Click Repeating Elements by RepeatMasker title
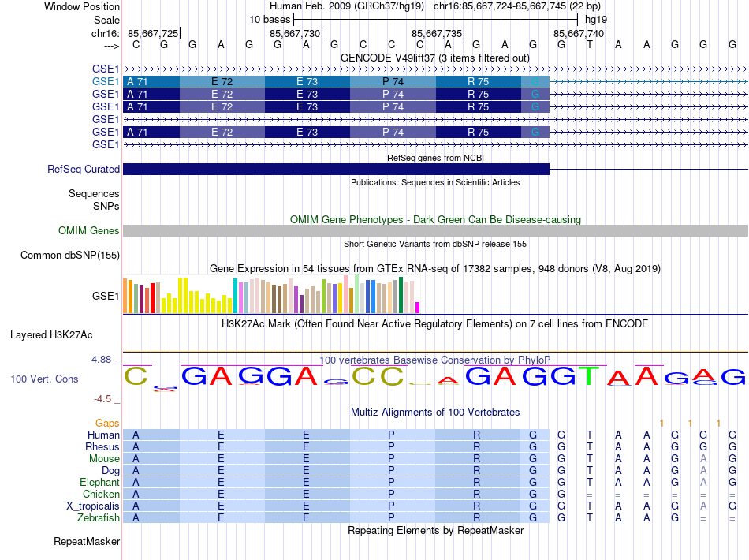The height and width of the screenshot is (560, 749). pyautogui.click(x=436, y=530)
